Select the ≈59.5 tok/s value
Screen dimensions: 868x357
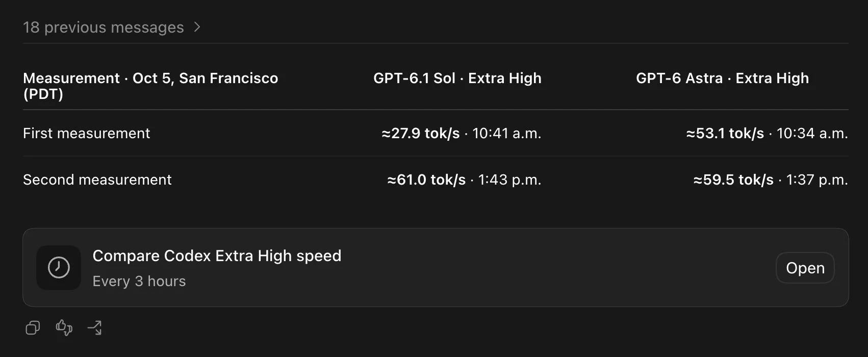(x=733, y=180)
